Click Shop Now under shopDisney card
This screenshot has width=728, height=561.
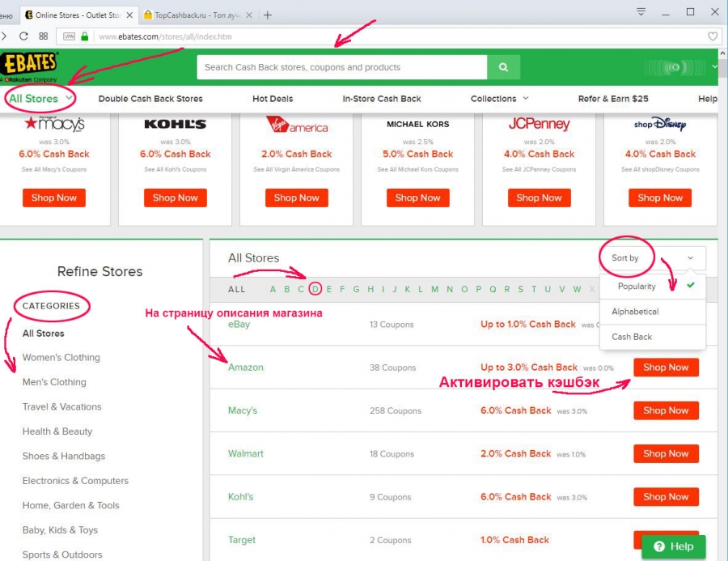click(x=660, y=198)
